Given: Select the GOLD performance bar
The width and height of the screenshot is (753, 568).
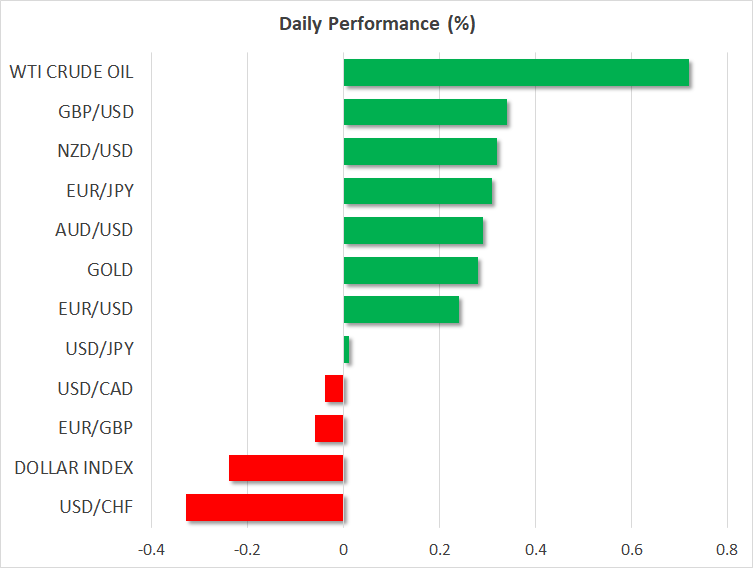Looking at the screenshot, I should coord(411,270).
